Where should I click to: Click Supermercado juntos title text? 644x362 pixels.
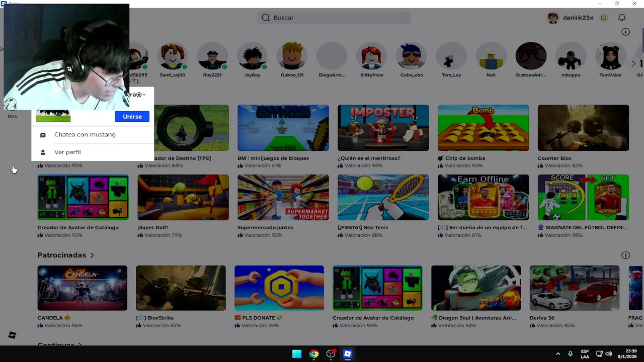pyautogui.click(x=265, y=228)
